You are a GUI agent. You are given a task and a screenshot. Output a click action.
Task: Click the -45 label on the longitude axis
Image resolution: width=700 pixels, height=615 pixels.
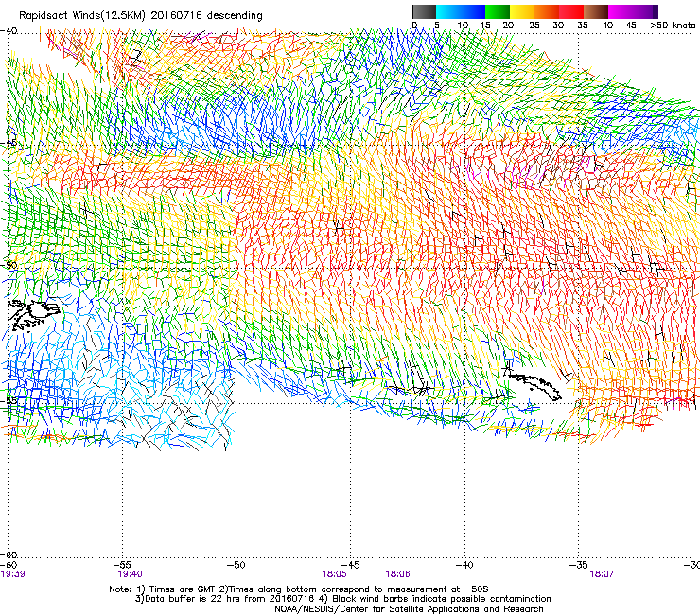click(350, 565)
